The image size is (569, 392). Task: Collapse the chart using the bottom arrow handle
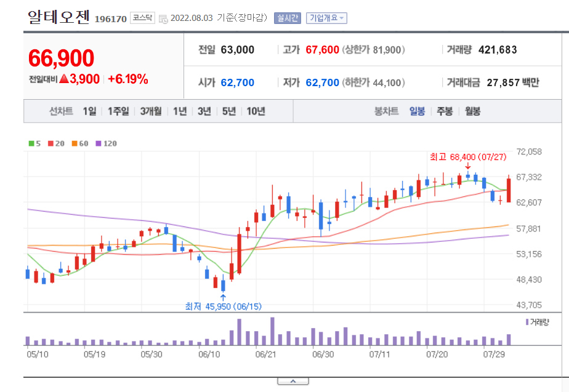pos(293,381)
